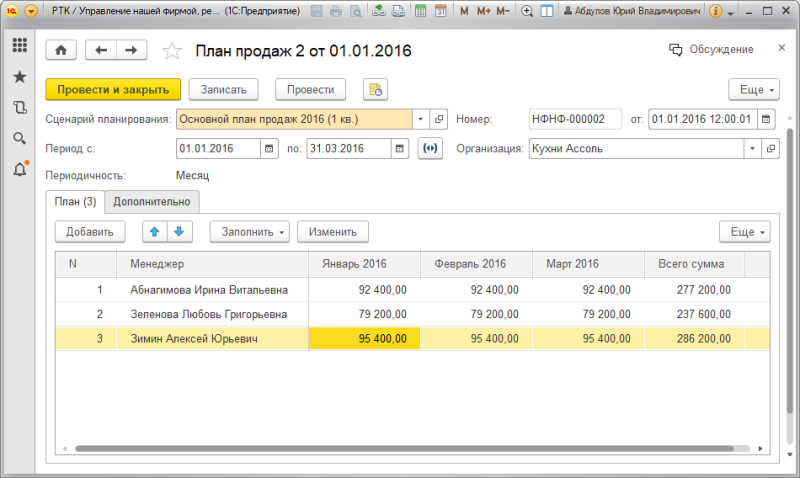Open Favorites star in left sidebar
Screen dimensions: 800x478
[x=19, y=77]
